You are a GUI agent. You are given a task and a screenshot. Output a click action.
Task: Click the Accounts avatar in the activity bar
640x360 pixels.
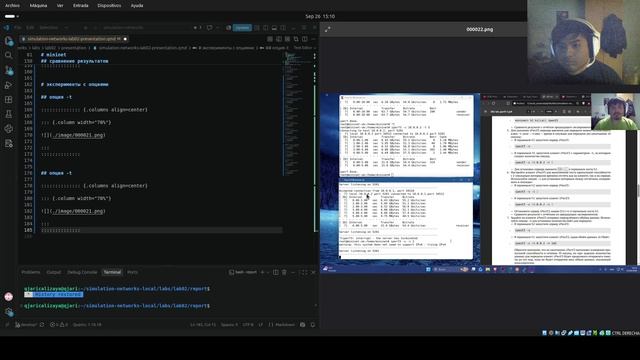coord(9,297)
